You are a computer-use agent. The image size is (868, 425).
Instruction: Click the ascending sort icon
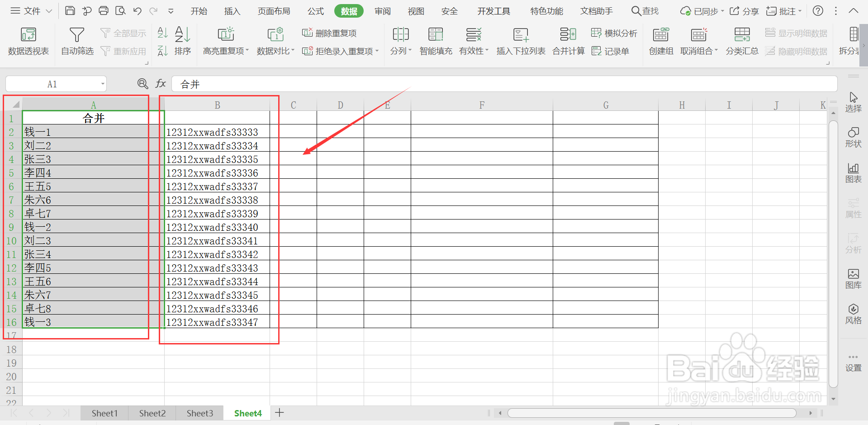point(162,33)
